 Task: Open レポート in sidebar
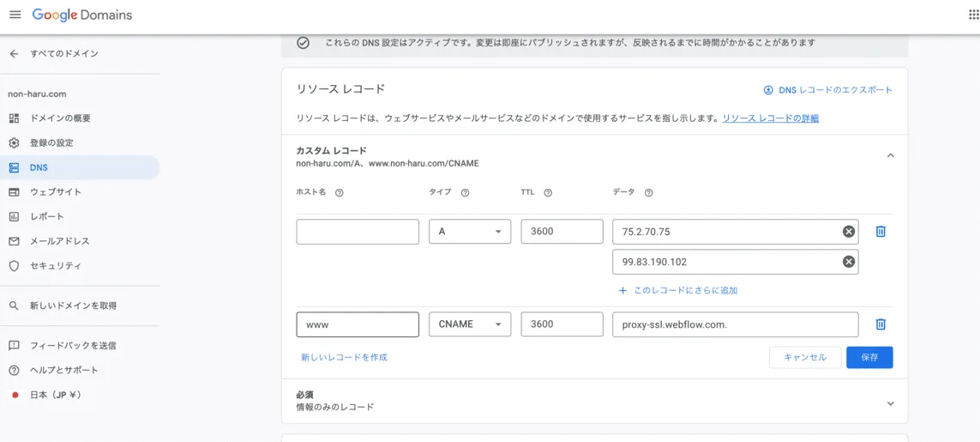pos(80,216)
